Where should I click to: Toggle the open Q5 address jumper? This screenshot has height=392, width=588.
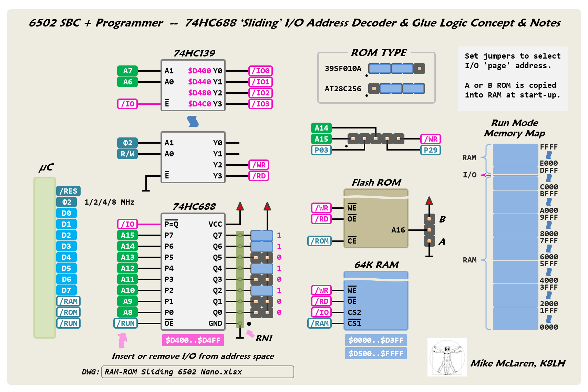click(262, 257)
